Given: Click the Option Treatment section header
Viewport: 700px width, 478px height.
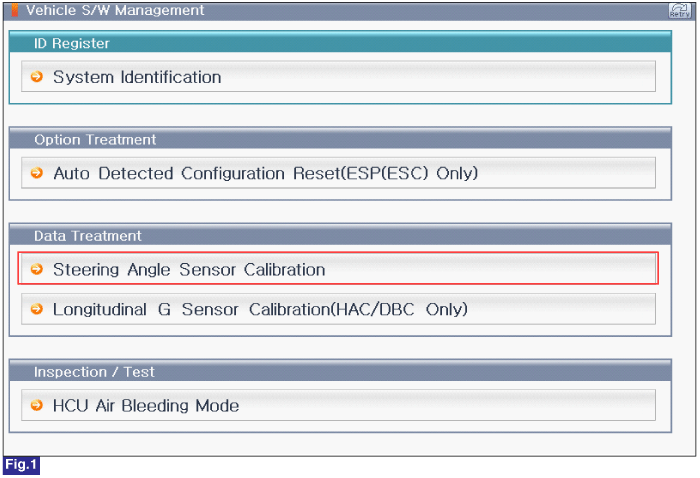Looking at the screenshot, I should [x=340, y=139].
